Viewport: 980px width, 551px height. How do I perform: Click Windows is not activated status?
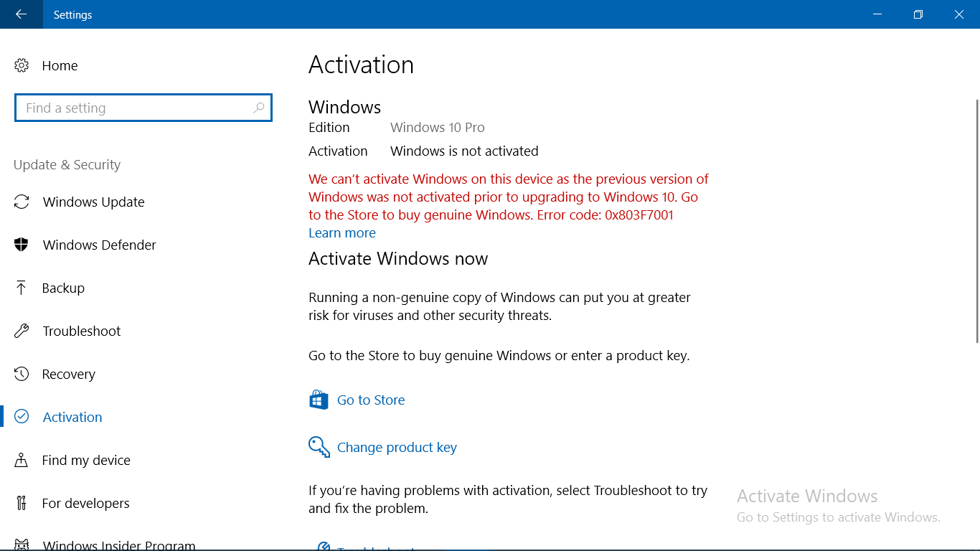[x=464, y=151]
